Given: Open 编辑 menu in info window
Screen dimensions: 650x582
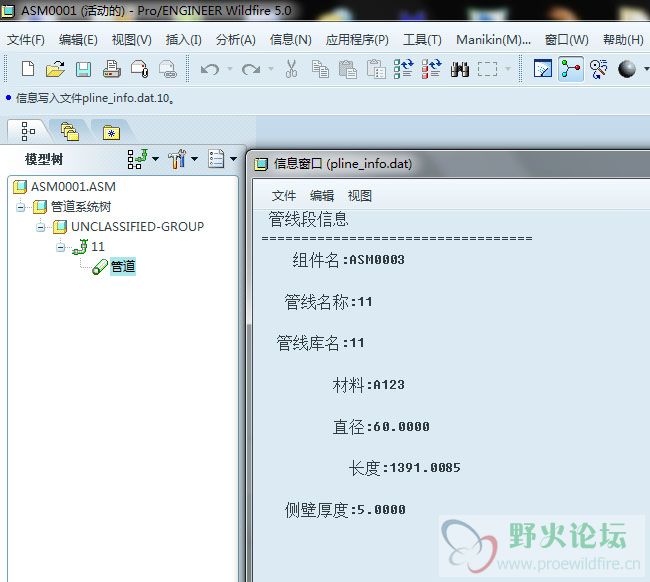Looking at the screenshot, I should (x=322, y=196).
